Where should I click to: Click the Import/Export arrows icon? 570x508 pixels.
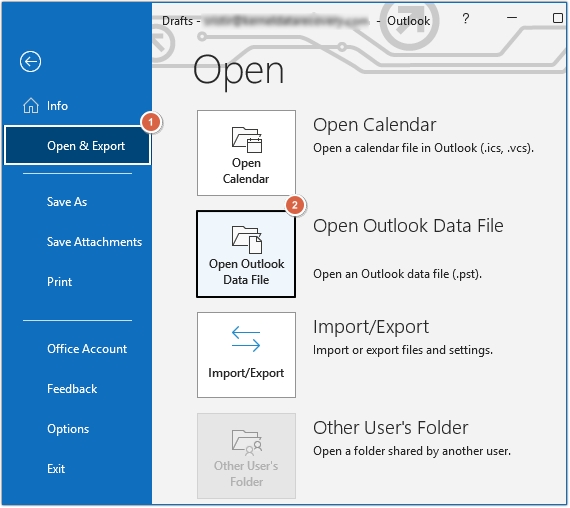(x=246, y=339)
